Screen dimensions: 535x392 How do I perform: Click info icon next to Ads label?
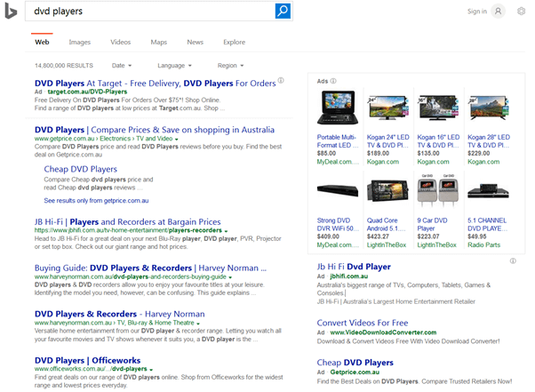pyautogui.click(x=333, y=81)
